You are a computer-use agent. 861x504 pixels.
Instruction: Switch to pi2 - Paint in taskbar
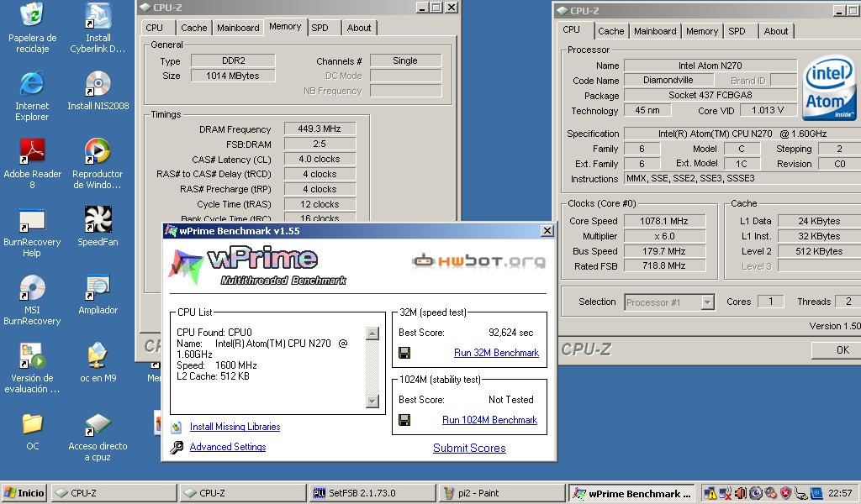click(x=502, y=493)
